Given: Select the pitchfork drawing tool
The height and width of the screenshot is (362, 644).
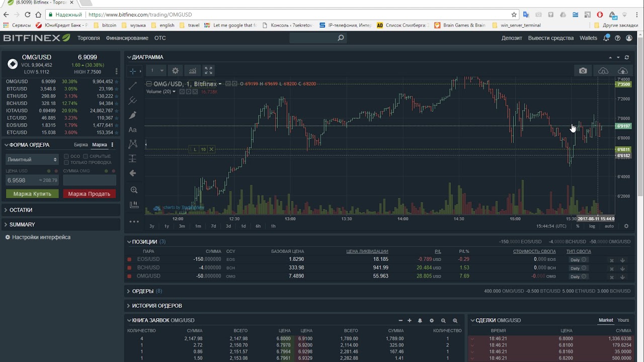Looking at the screenshot, I should click(x=133, y=101).
